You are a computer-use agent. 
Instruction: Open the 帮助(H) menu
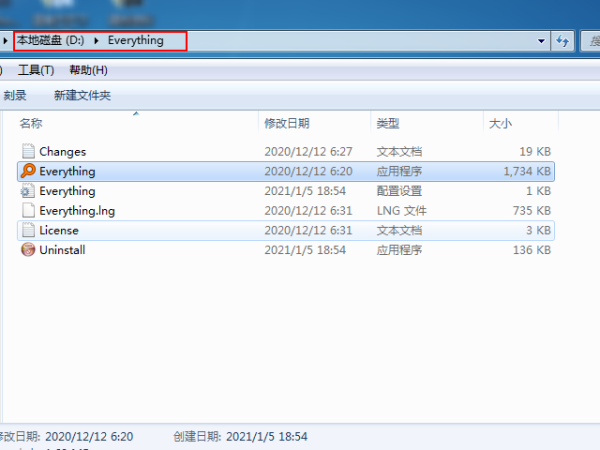tap(88, 70)
